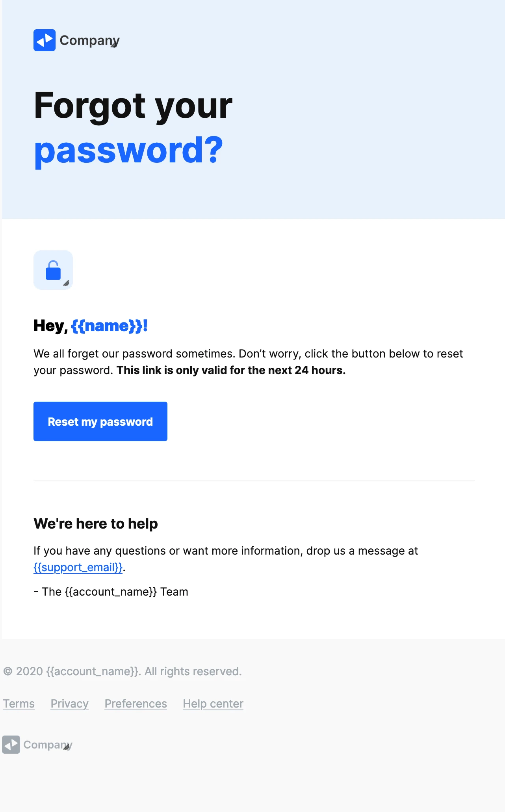Go to Preferences in the footer
505x812 pixels.
(136, 704)
